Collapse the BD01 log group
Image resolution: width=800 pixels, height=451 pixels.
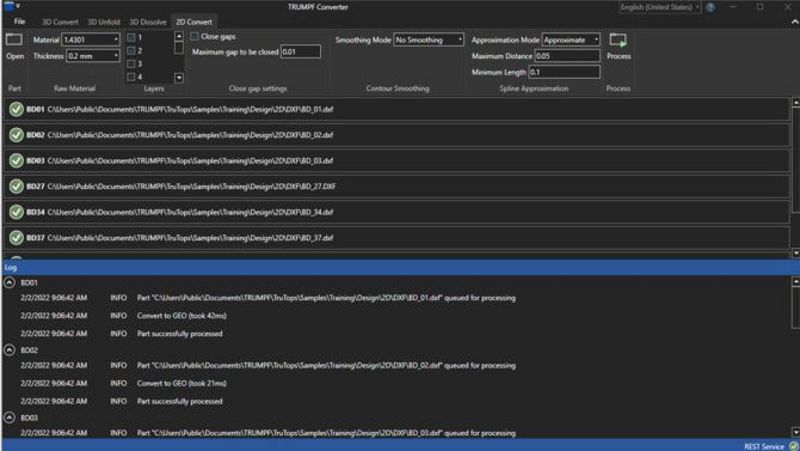(10, 283)
